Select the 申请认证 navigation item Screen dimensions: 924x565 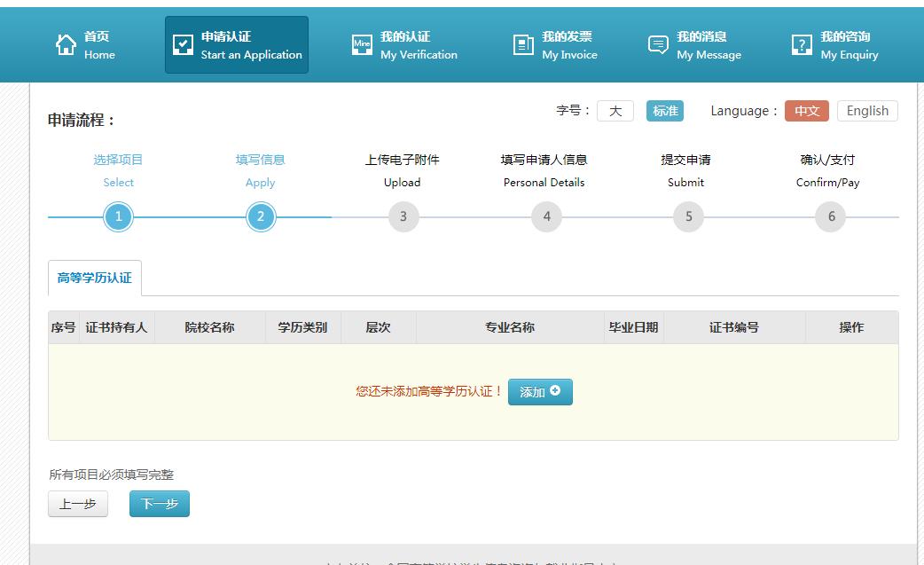236,44
